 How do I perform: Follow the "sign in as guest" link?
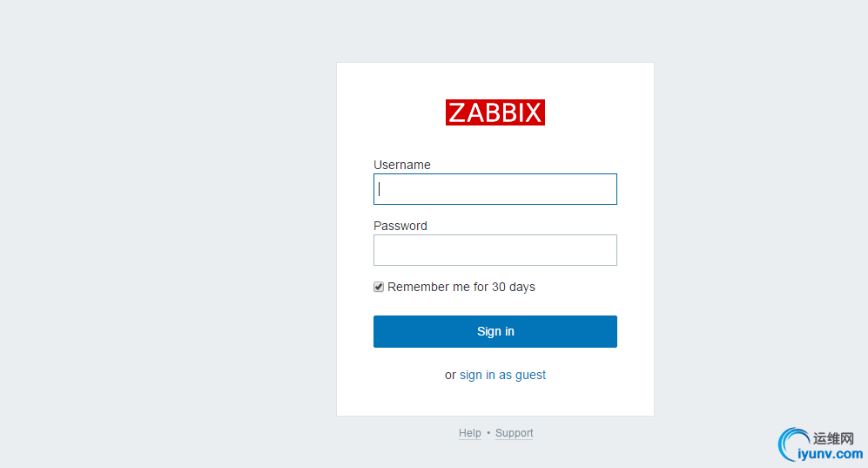click(502, 375)
